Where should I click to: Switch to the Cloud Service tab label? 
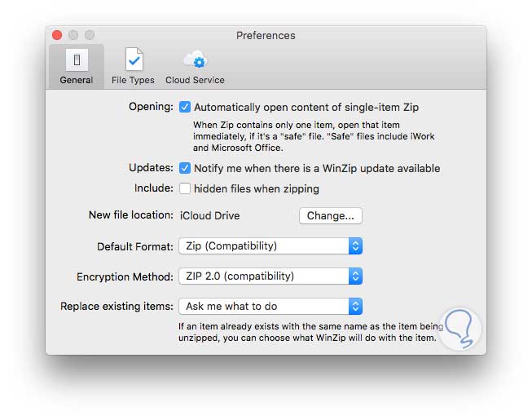point(195,80)
